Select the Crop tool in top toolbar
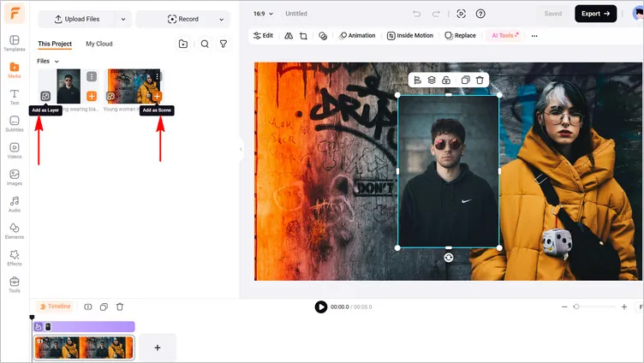644x363 pixels. tap(303, 36)
